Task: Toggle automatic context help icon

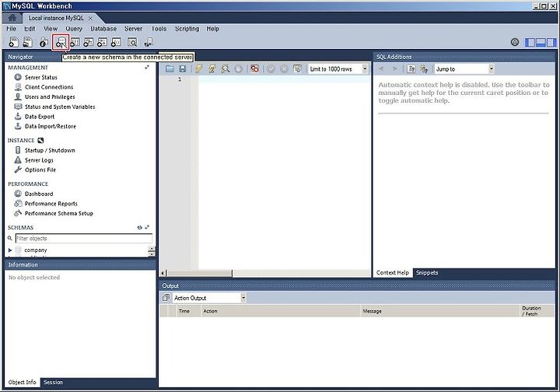Action: tap(424, 69)
